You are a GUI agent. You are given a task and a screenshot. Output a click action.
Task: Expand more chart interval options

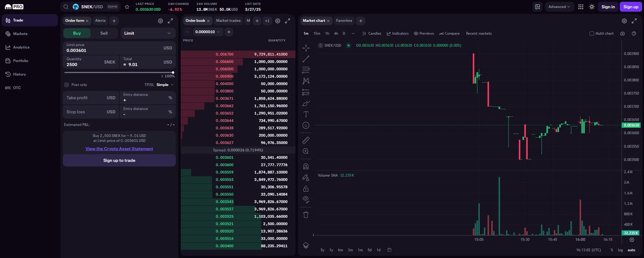352,33
